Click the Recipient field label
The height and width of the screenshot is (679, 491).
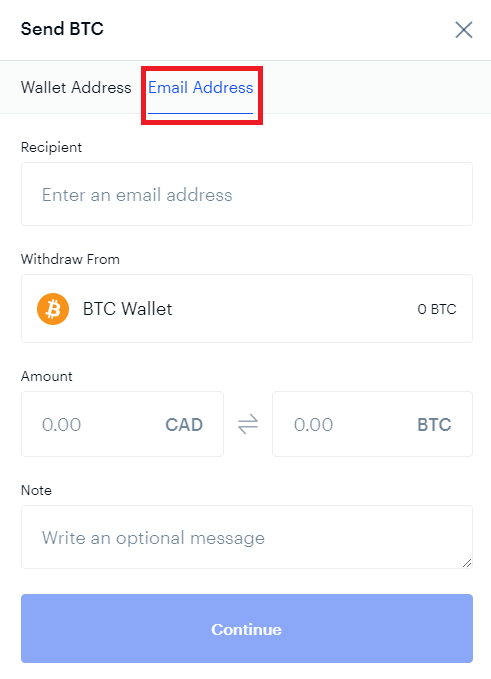coord(51,147)
